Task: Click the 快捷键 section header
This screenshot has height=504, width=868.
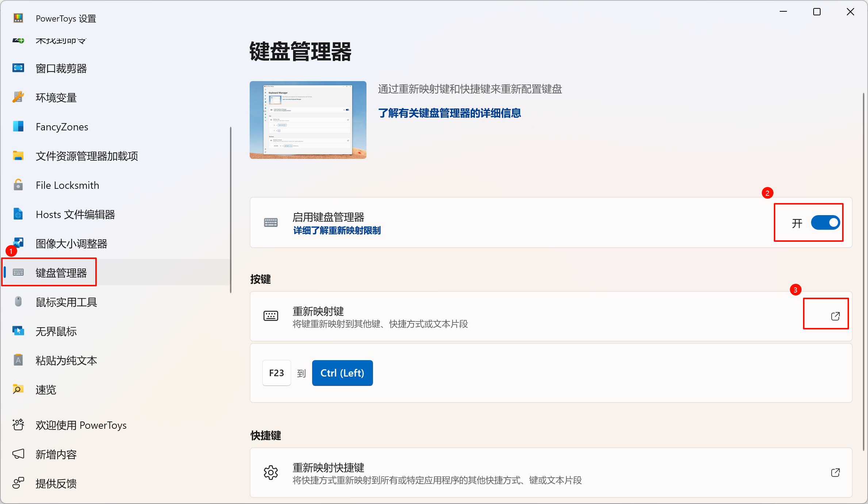Action: (266, 436)
